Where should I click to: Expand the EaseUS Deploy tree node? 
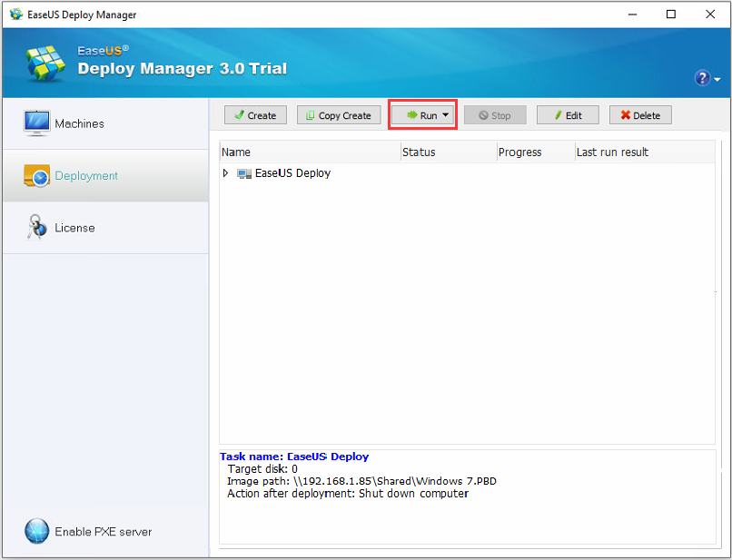(x=226, y=173)
